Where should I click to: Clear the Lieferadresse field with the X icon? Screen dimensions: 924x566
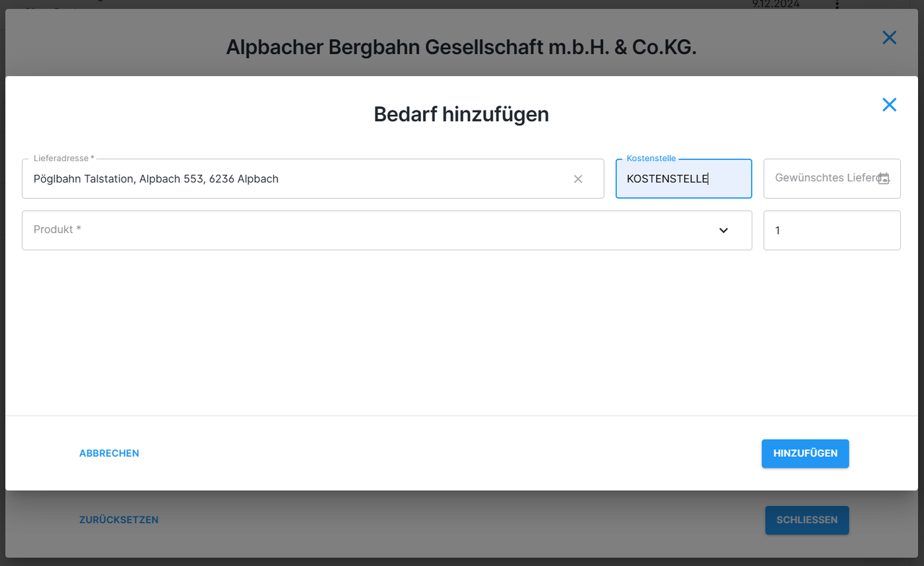pyautogui.click(x=578, y=179)
